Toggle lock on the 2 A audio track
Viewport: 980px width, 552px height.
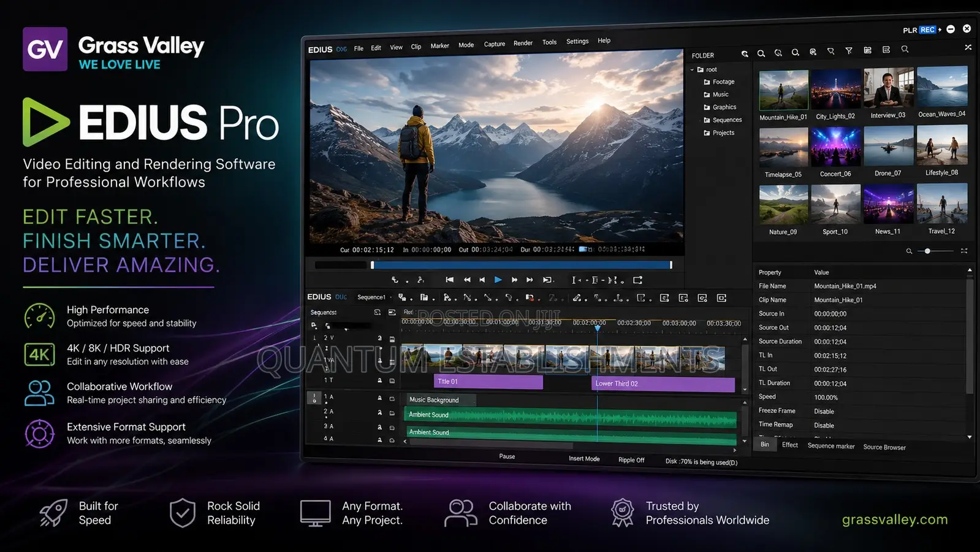[379, 412]
